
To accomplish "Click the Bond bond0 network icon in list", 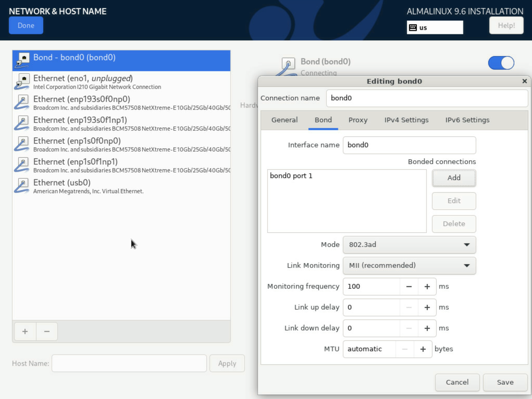I will tap(22, 60).
